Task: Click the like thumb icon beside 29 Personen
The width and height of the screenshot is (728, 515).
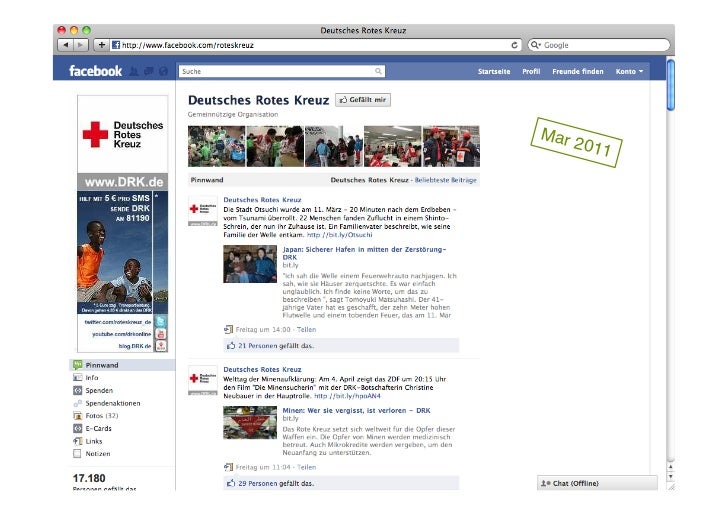Action: click(231, 483)
